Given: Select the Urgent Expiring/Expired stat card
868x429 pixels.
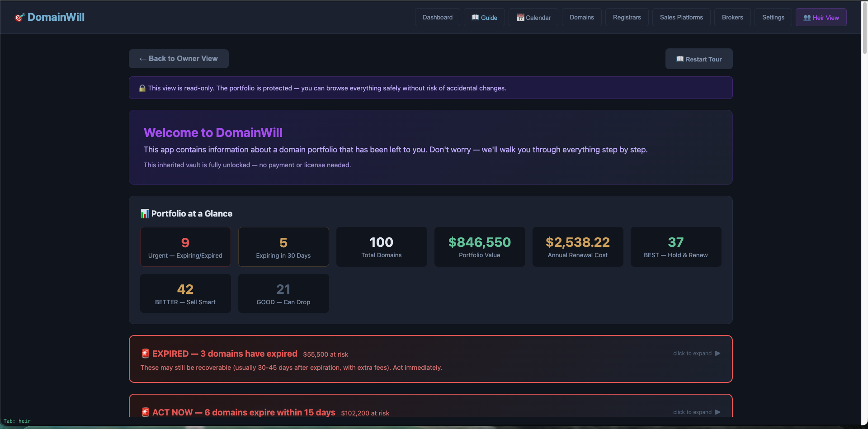Looking at the screenshot, I should click(185, 247).
